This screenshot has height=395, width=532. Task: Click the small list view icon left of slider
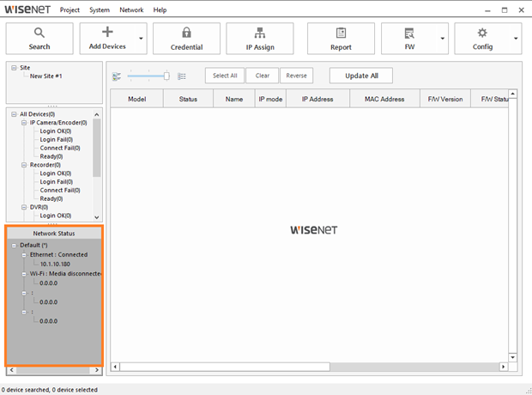[117, 76]
